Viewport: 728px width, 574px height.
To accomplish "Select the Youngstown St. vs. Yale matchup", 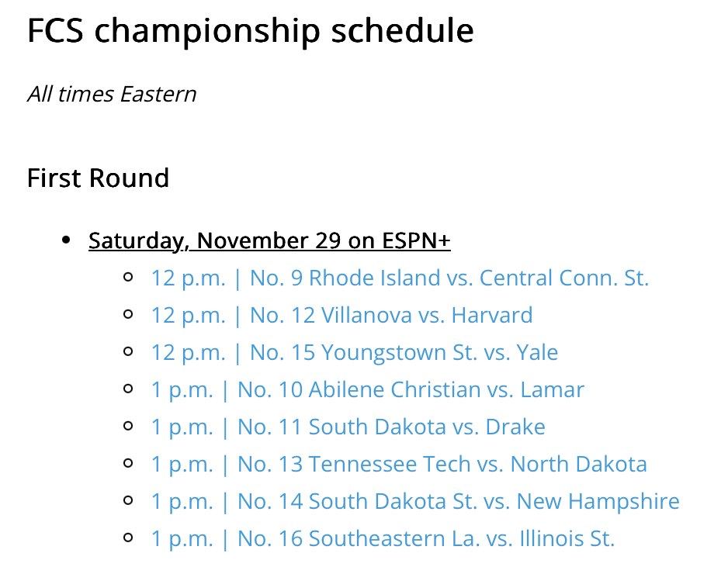I will [x=354, y=352].
